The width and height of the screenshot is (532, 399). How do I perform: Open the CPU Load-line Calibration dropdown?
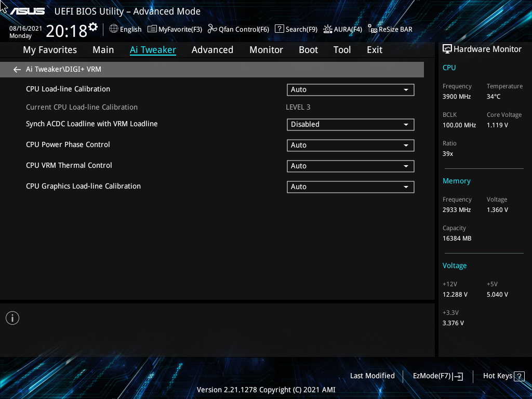click(351, 89)
